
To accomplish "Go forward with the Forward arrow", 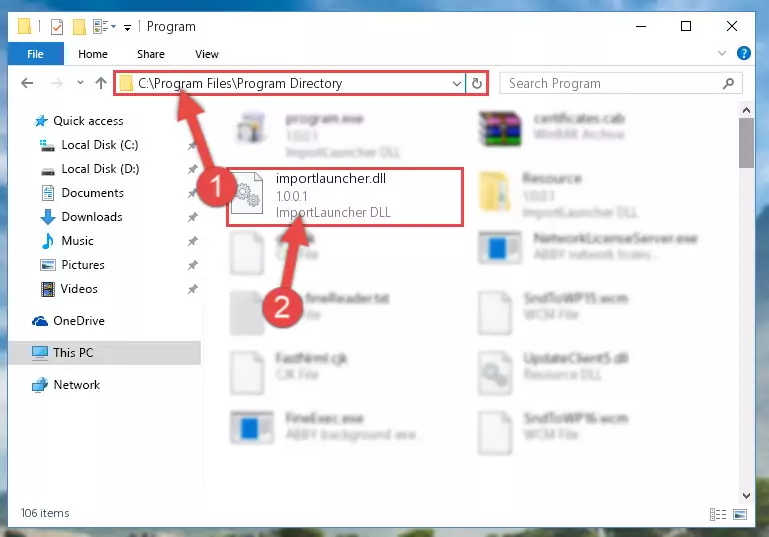I will point(56,83).
